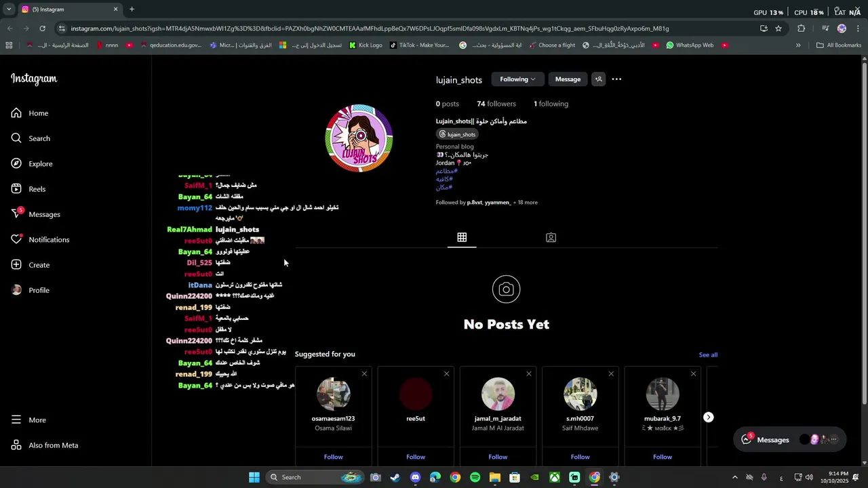The height and width of the screenshot is (488, 868).
Task: Open Messages in the left sidebar
Action: (36, 214)
